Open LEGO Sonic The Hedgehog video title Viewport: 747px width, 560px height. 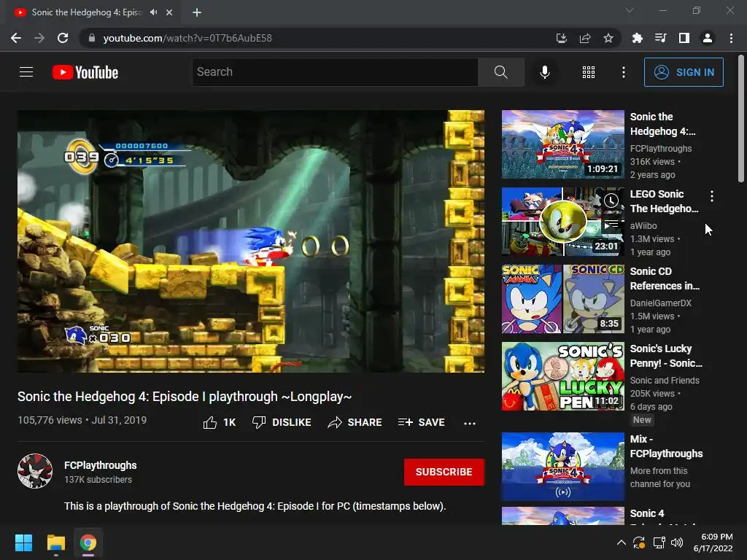[x=664, y=201]
